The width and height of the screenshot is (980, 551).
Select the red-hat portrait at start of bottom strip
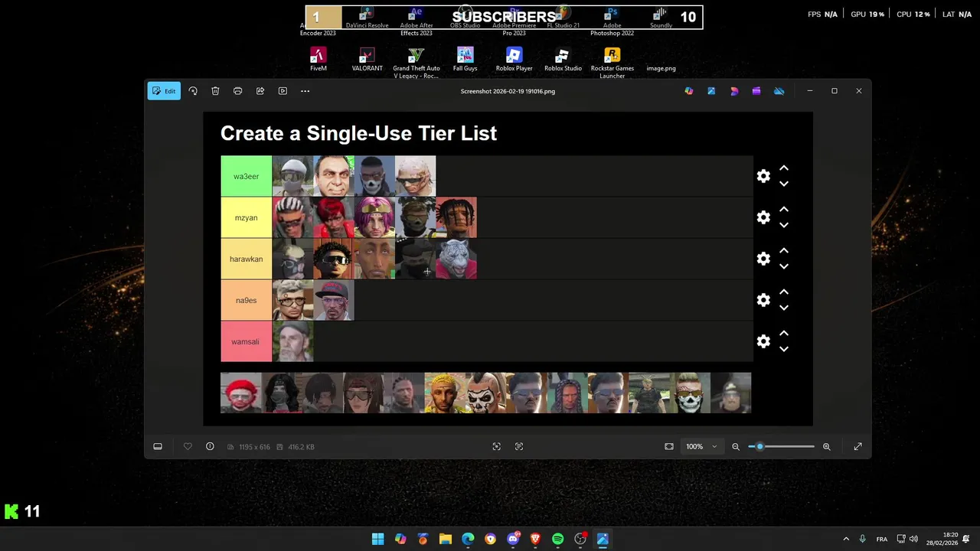click(241, 393)
